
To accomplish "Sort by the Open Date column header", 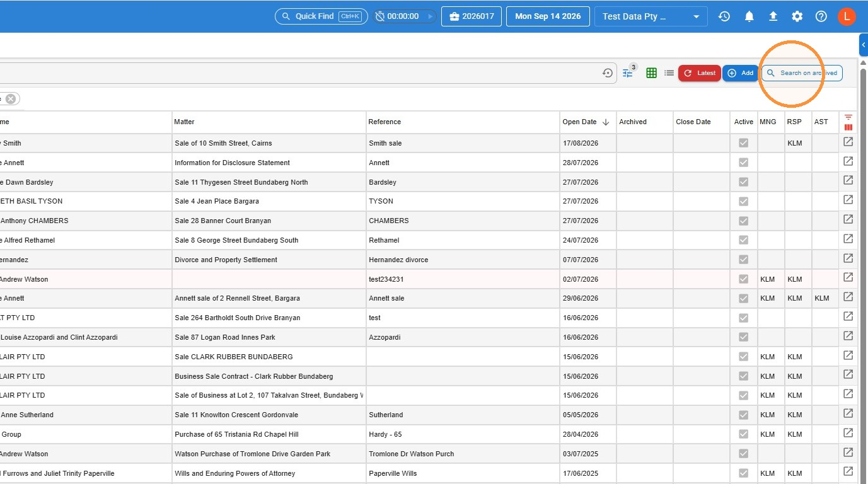I will click(588, 122).
